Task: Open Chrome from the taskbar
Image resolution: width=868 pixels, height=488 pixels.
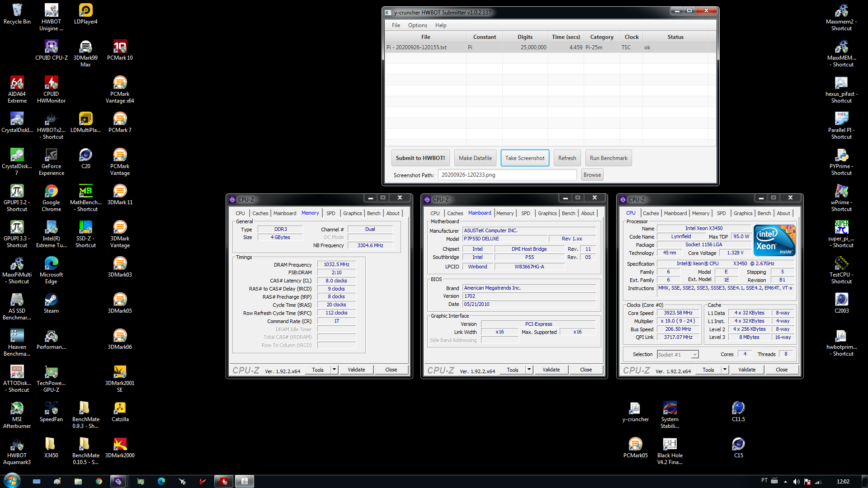Action: pyautogui.click(x=99, y=481)
